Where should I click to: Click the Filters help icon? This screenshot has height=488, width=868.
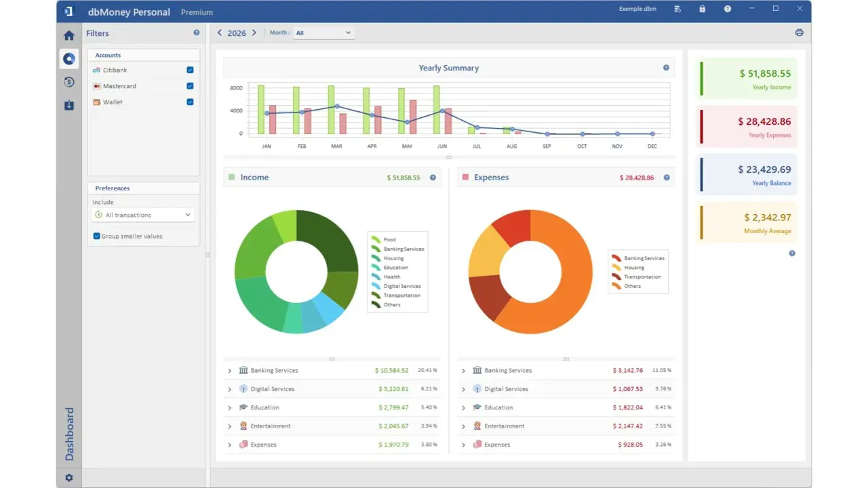click(197, 33)
